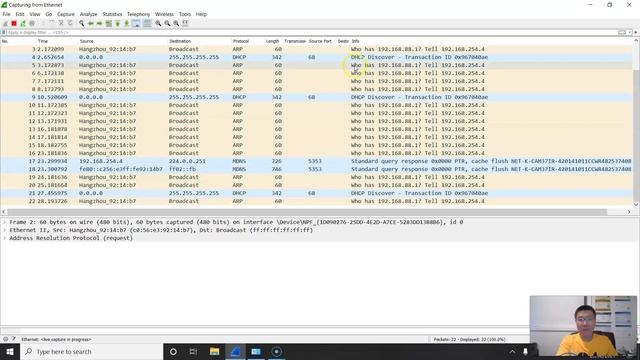Reset text size to normal icon

(x=176, y=24)
